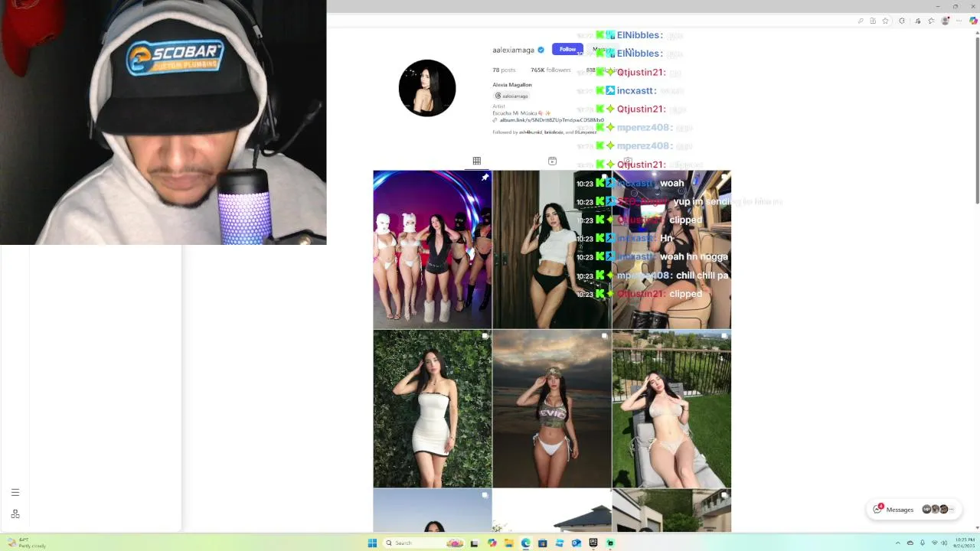Open the floating Messages button
980x551 pixels.
coord(914,510)
